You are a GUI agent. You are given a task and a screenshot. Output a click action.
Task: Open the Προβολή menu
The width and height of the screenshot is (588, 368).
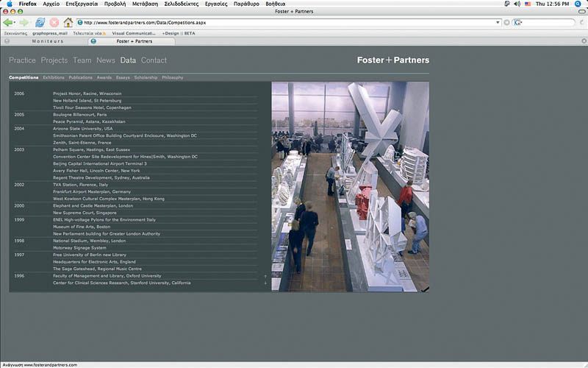point(115,4)
